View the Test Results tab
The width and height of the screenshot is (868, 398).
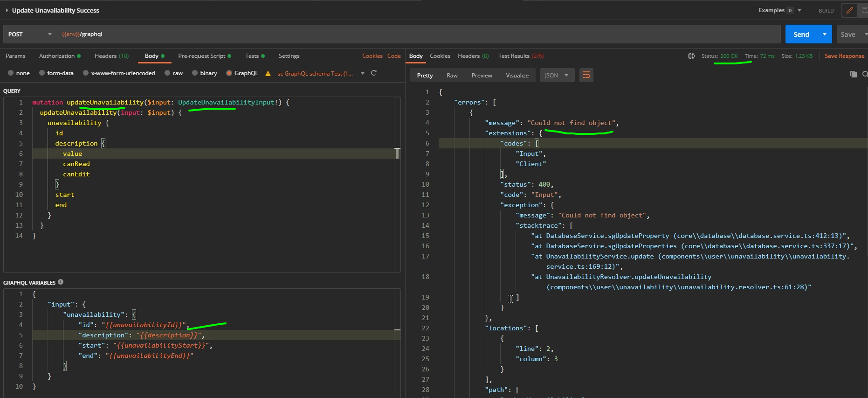click(521, 56)
